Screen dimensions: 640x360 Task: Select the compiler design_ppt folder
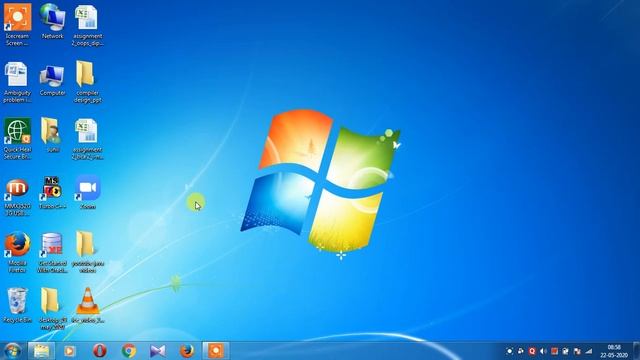point(87,82)
